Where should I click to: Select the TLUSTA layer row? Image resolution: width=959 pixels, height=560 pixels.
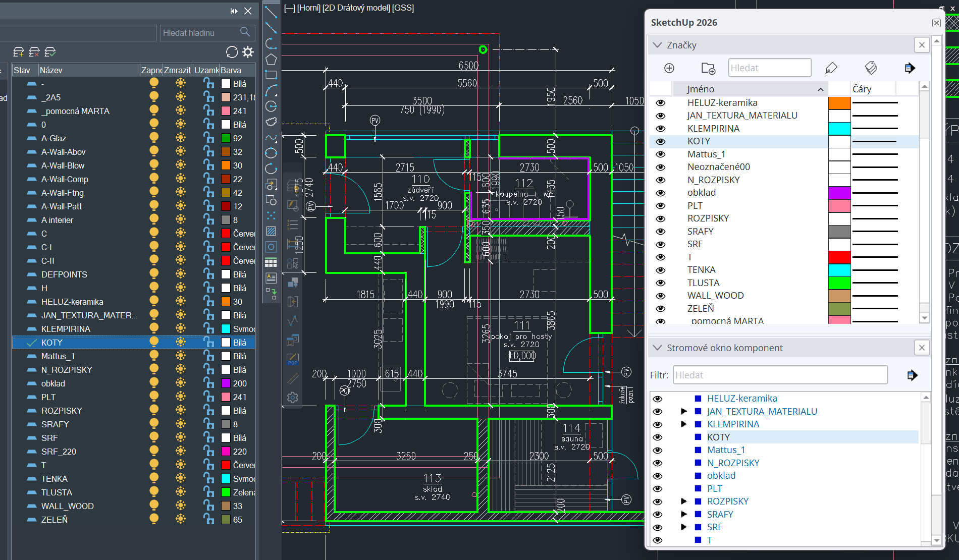click(x=57, y=492)
